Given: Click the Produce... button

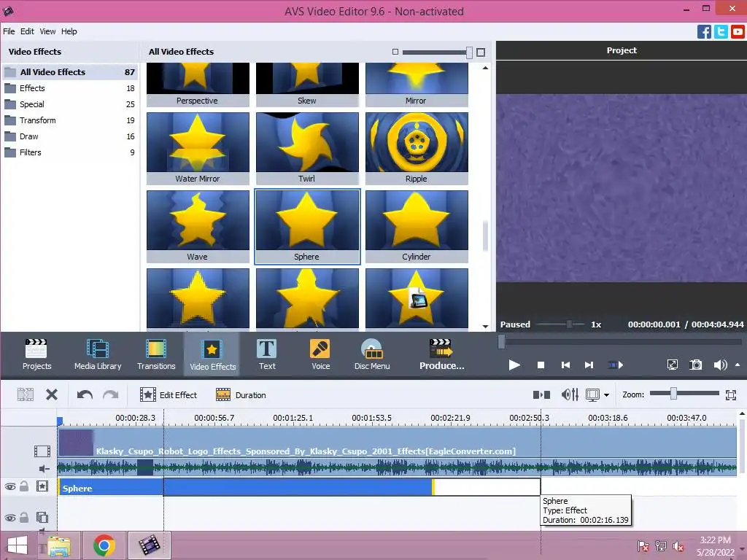Looking at the screenshot, I should coord(441,354).
